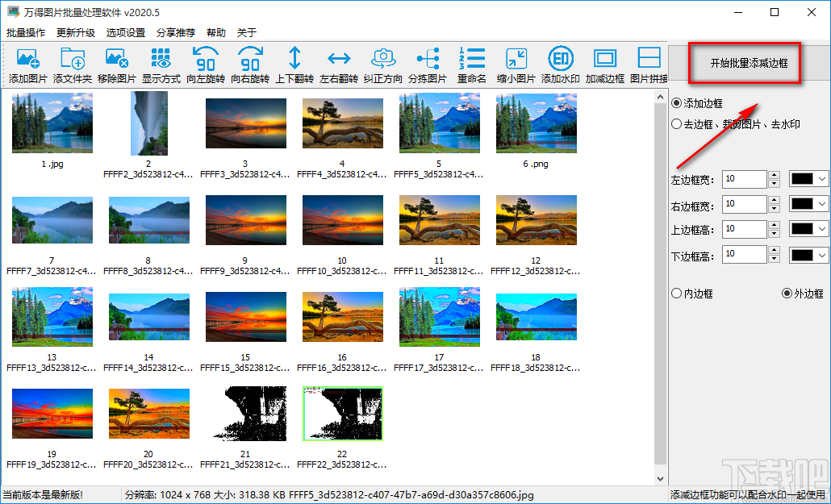Click the 纠正方向 correct orientation icon

pyautogui.click(x=383, y=65)
